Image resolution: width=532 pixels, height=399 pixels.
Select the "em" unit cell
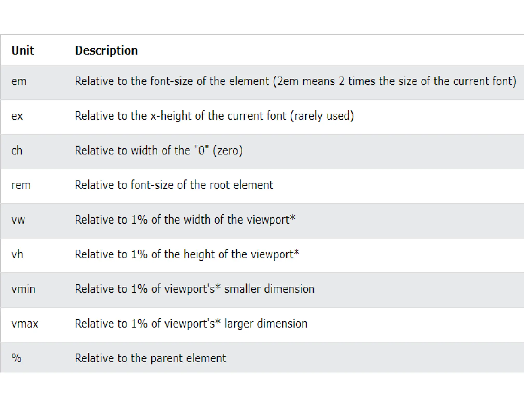(x=19, y=82)
